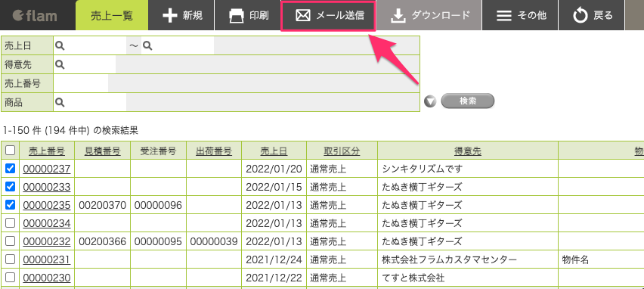Click order number 00000096
The image size is (644, 289).
click(158, 205)
